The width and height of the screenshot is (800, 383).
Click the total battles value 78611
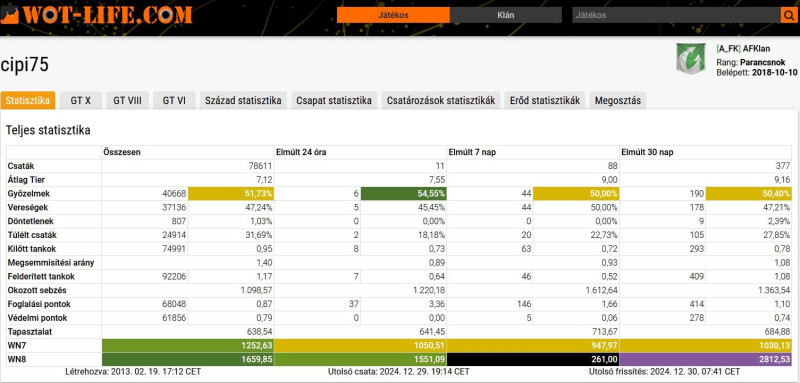(x=260, y=166)
